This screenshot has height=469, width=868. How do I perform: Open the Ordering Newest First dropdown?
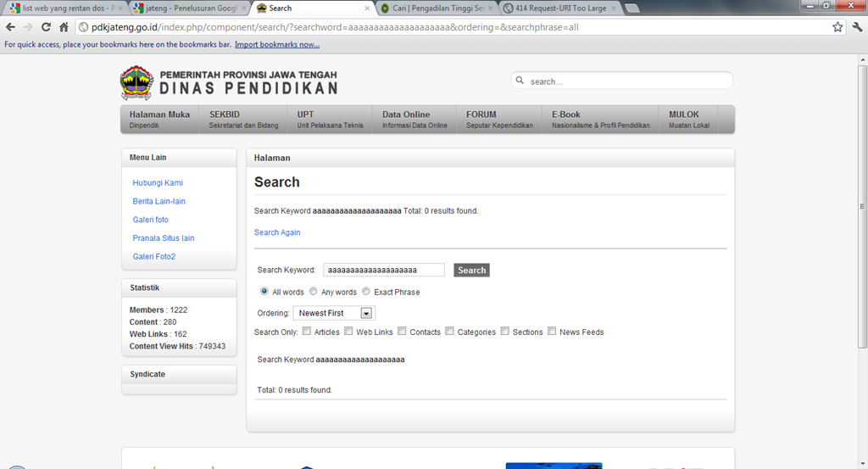tap(334, 313)
